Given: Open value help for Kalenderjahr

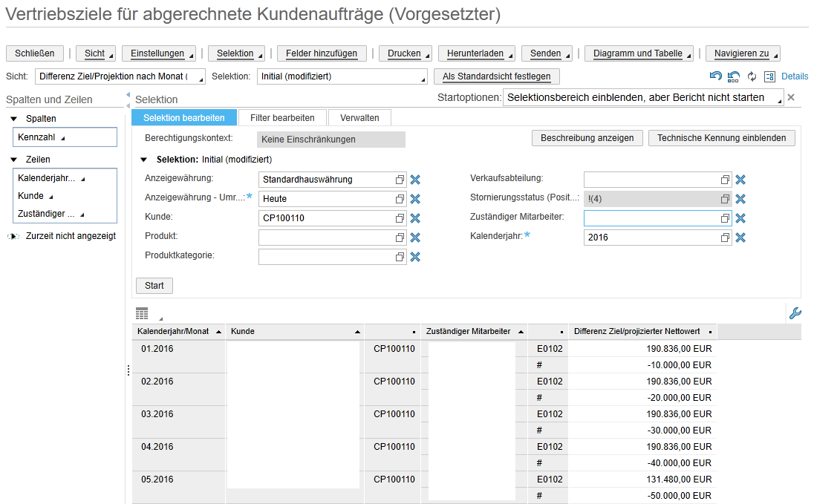Looking at the screenshot, I should pyautogui.click(x=725, y=238).
